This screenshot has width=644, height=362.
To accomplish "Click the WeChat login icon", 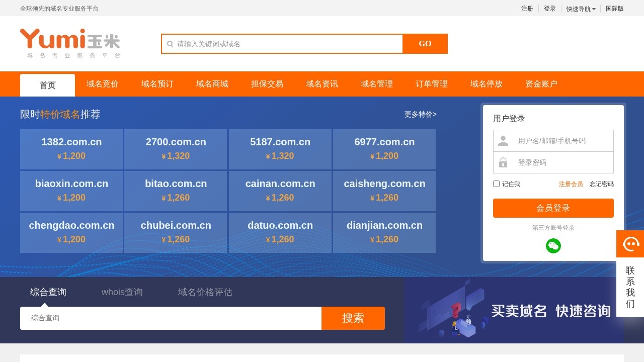I will click(553, 246).
